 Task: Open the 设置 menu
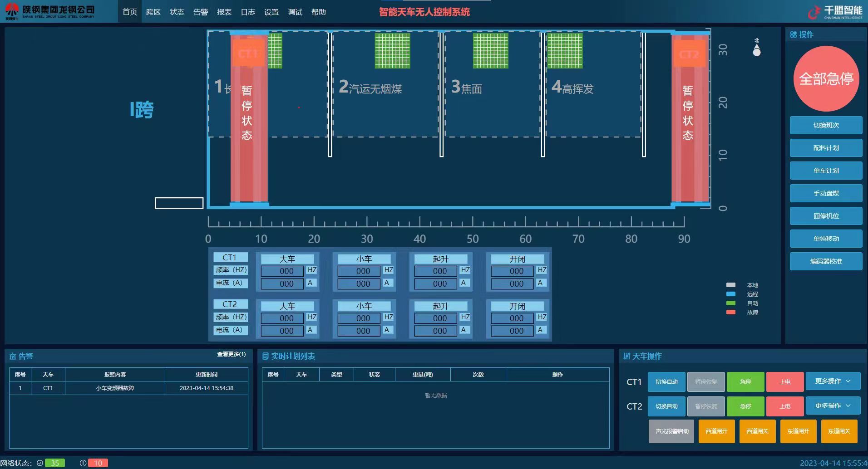click(271, 12)
